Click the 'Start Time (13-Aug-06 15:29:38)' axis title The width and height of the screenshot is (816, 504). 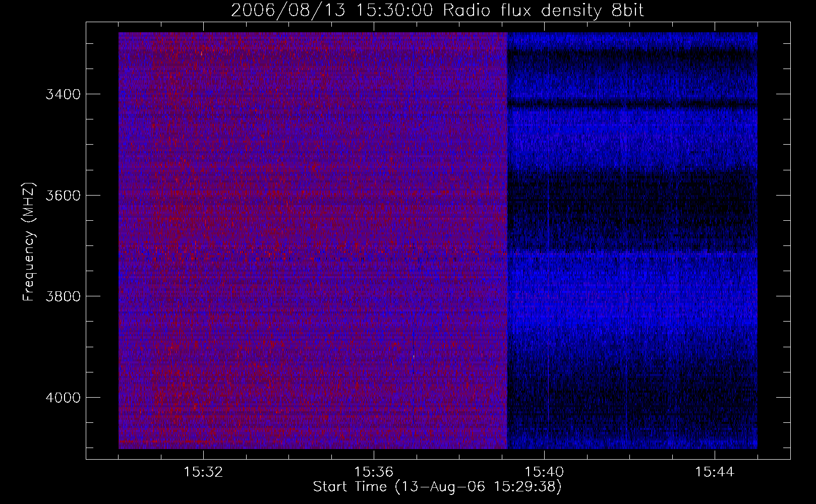437,487
